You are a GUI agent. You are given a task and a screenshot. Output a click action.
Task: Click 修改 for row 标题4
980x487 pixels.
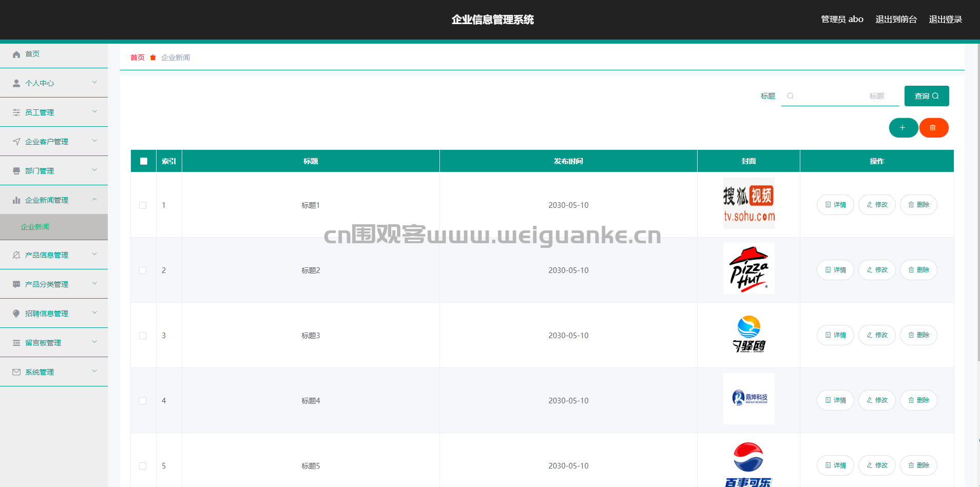click(877, 400)
